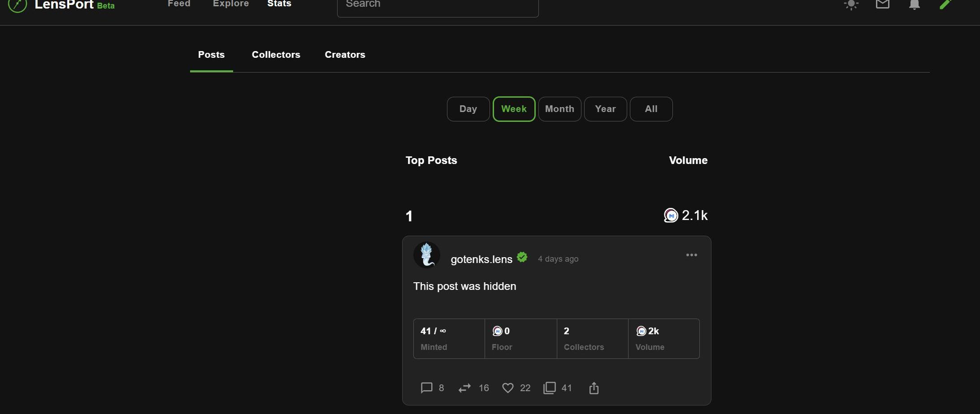
Task: Switch to the Creators tab
Action: pos(345,55)
